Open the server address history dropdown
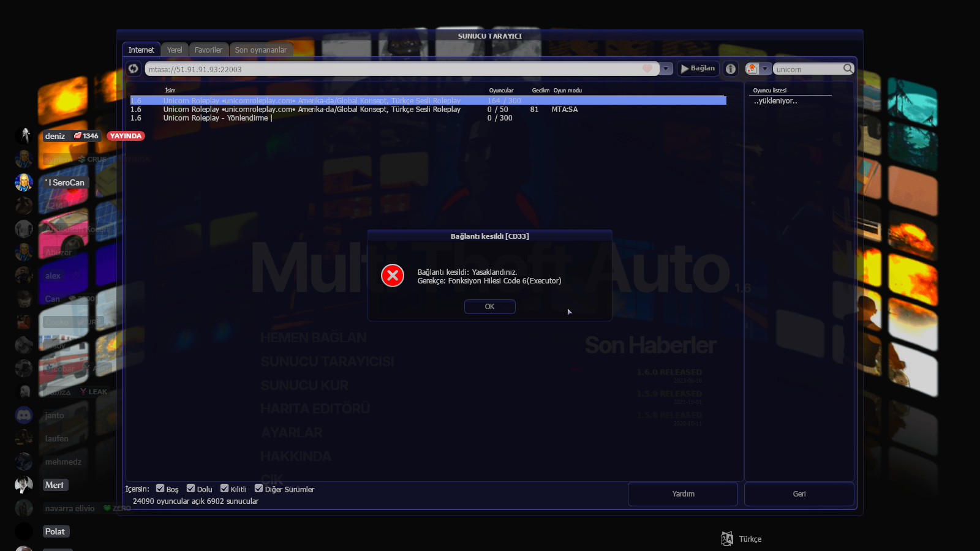Screen dimensions: 980x551 coord(666,69)
